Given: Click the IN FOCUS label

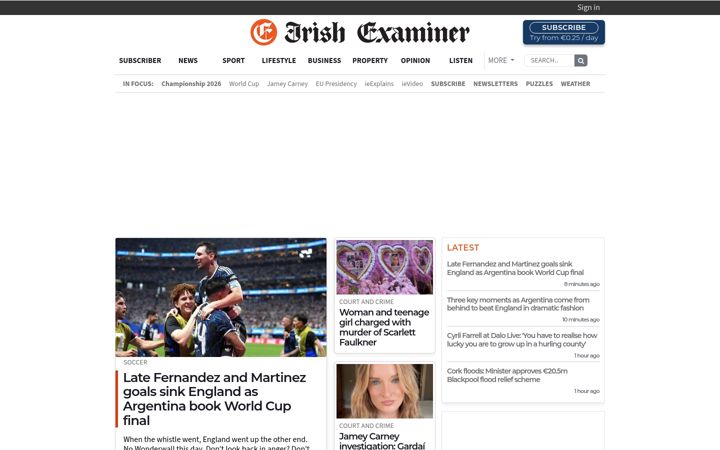Looking at the screenshot, I should pos(138,84).
